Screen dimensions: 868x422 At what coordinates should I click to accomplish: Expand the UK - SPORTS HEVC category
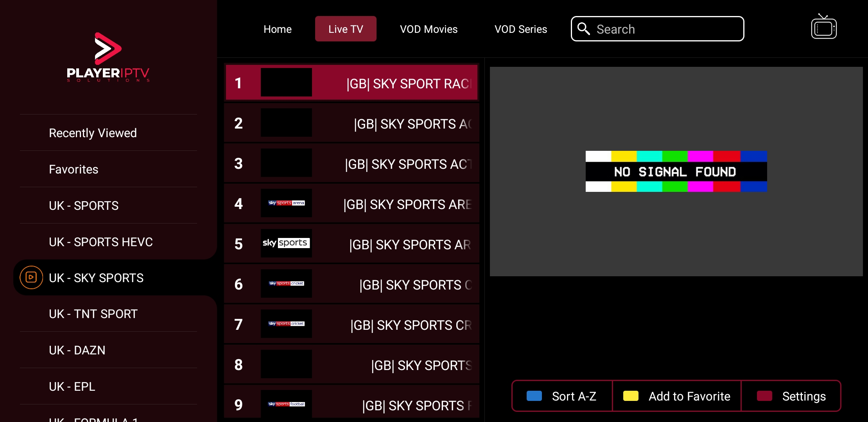[x=101, y=241]
